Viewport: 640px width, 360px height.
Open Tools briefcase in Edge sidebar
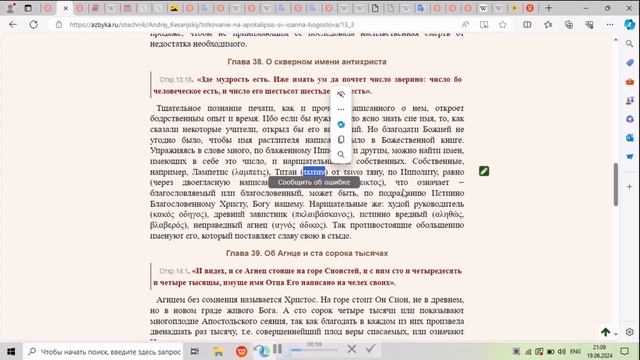coord(629,82)
